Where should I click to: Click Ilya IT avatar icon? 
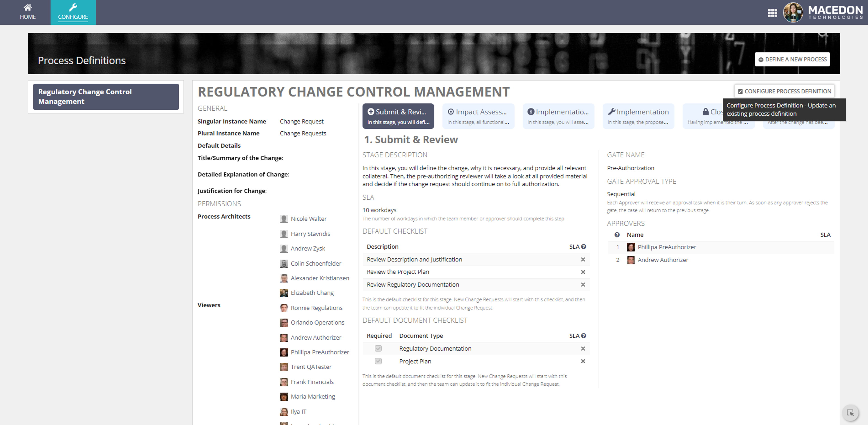(x=284, y=412)
